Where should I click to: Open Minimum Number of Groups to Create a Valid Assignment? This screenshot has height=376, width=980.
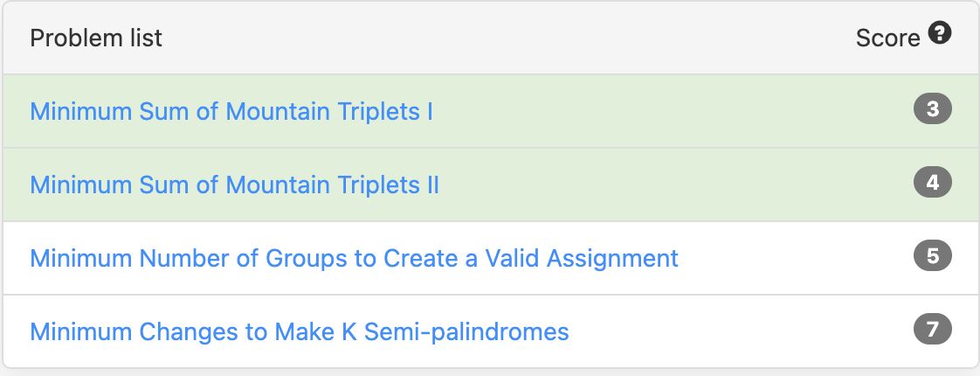[x=354, y=258]
